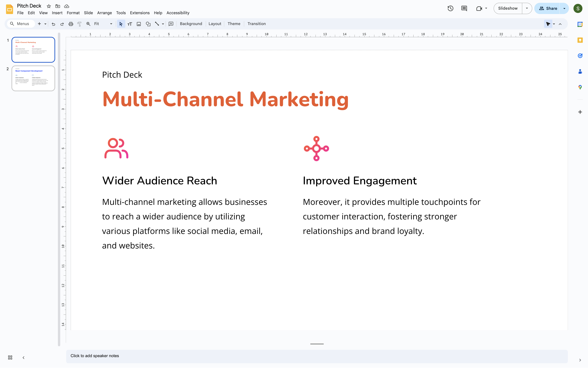Image resolution: width=588 pixels, height=368 pixels.
Task: Open version history clock icon
Action: [x=450, y=8]
